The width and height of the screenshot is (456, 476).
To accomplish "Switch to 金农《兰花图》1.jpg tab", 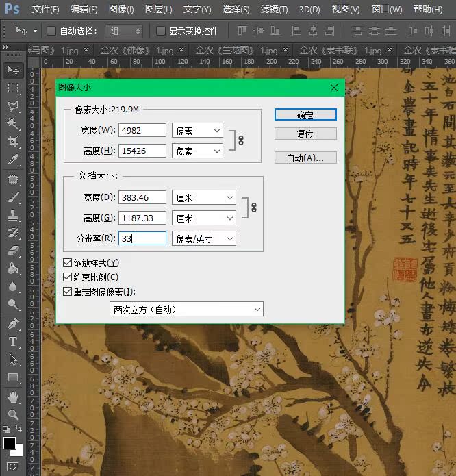I will click(236, 51).
